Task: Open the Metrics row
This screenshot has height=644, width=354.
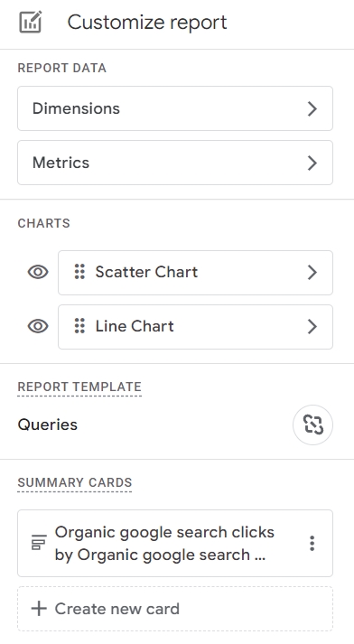Action: click(175, 163)
